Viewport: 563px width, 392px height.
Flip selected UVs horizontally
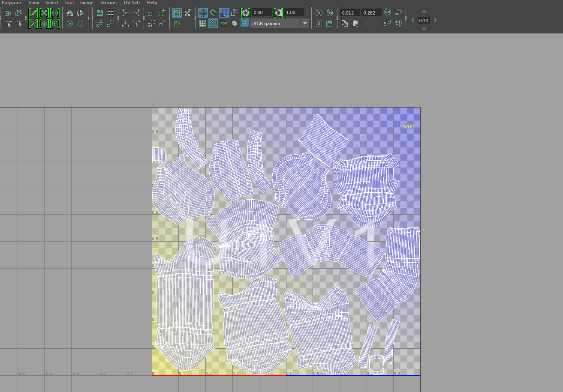(x=70, y=13)
